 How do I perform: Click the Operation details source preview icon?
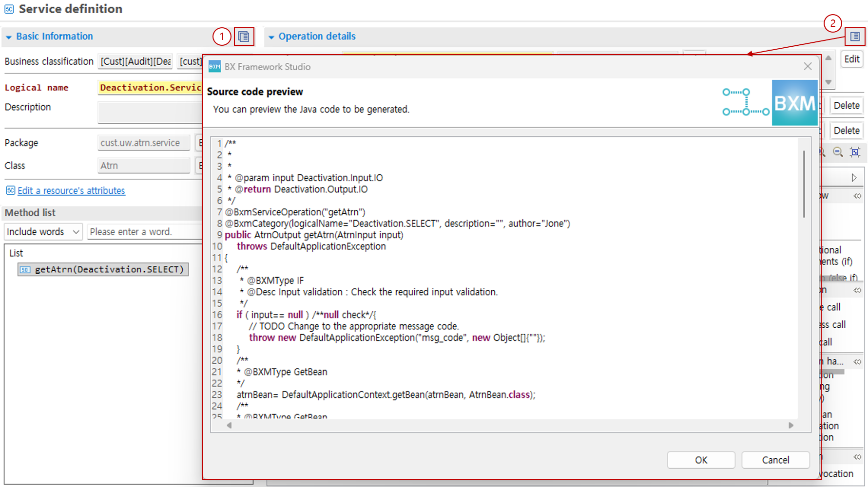(x=855, y=37)
